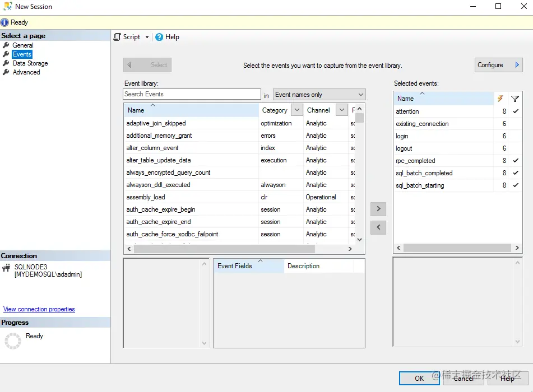Add selected event with the right arrow button

pos(378,209)
